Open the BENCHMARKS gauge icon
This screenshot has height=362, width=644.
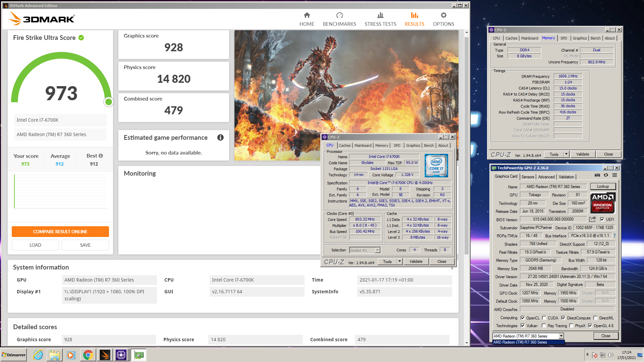339,15
